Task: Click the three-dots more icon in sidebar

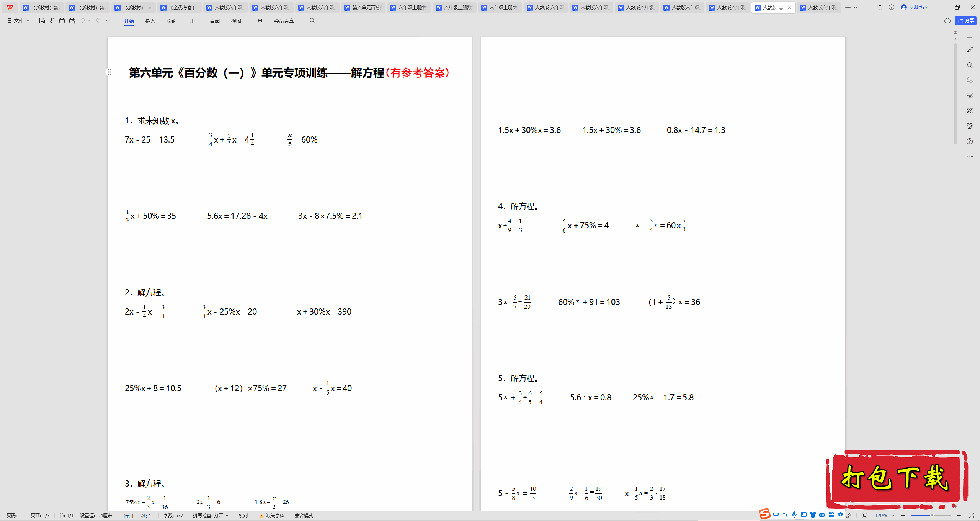Action: coord(970,157)
